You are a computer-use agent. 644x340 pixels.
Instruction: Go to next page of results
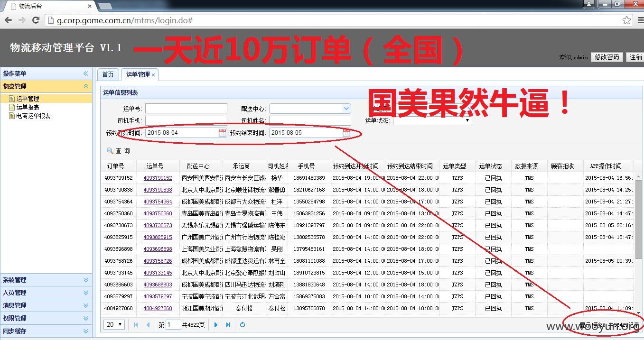pos(216,325)
